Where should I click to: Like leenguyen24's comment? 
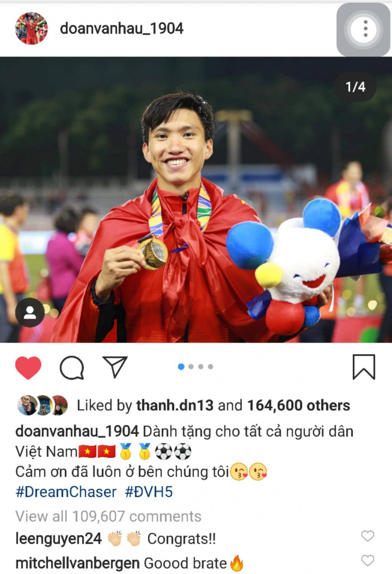(x=368, y=536)
